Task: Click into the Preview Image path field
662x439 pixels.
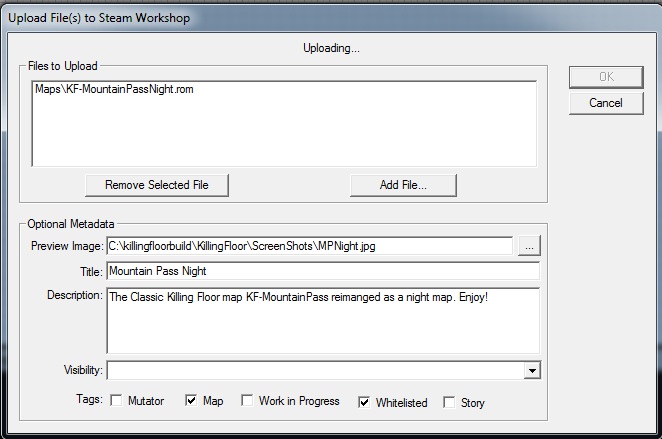Action: [x=309, y=246]
